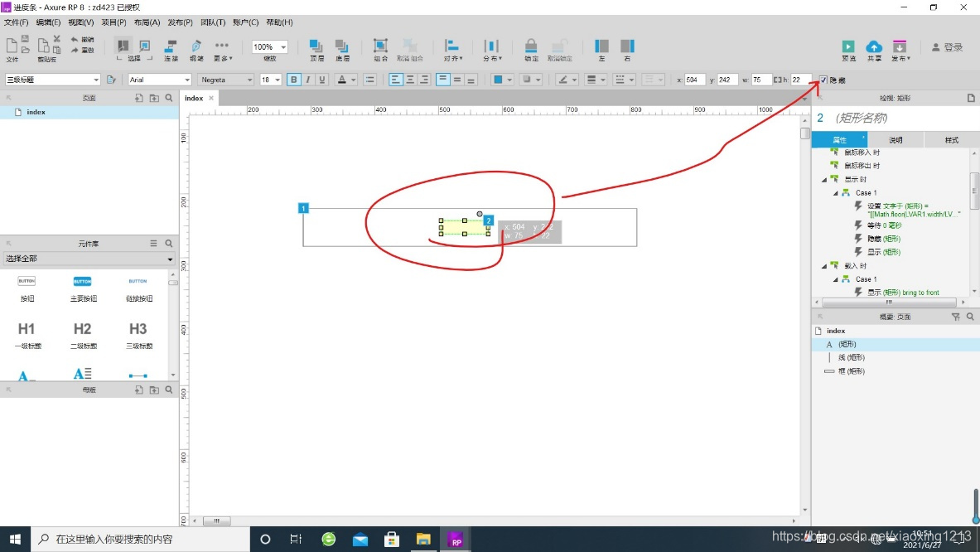Toggle Bold formatting
Screen dimensions: 980x552
(x=293, y=80)
